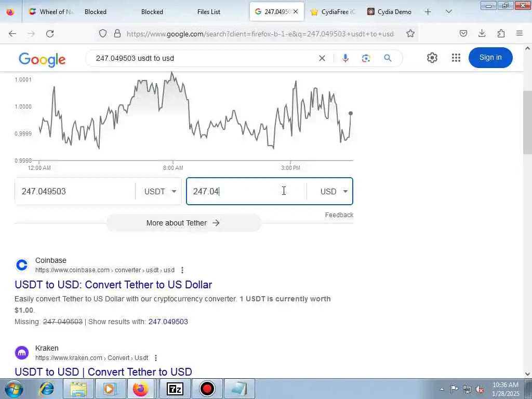Open Google quick settings gear
Image resolution: width=532 pixels, height=399 pixels.
(x=432, y=58)
